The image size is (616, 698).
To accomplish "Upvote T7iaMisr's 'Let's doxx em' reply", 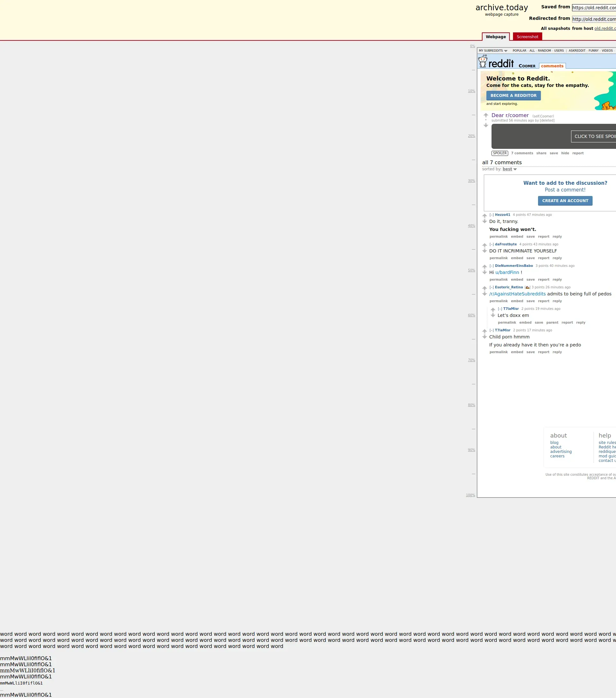I will [493, 310].
